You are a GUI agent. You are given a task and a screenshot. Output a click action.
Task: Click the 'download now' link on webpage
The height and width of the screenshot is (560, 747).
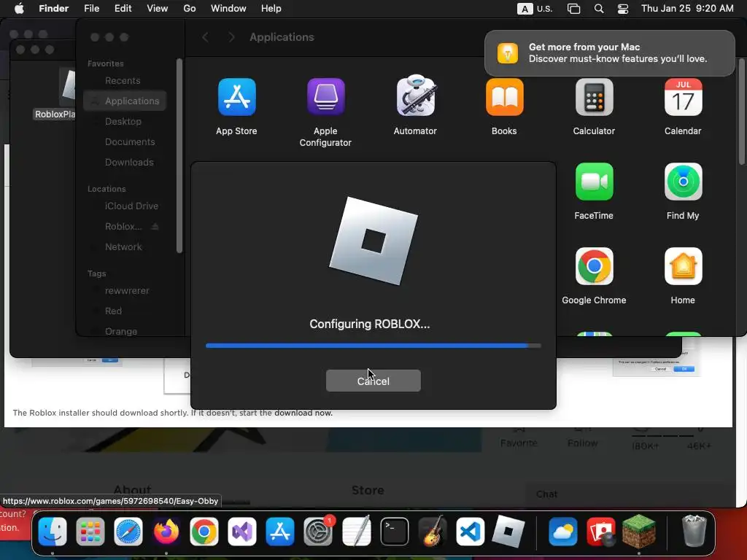tap(303, 413)
